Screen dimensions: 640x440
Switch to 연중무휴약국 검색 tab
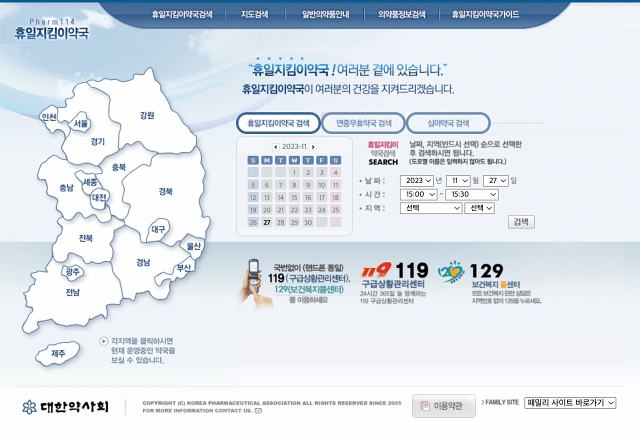364,123
